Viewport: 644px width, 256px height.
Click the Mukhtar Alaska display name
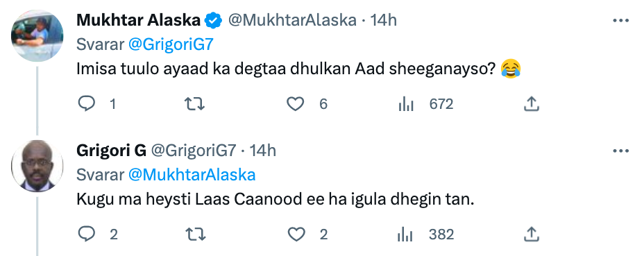point(138,20)
